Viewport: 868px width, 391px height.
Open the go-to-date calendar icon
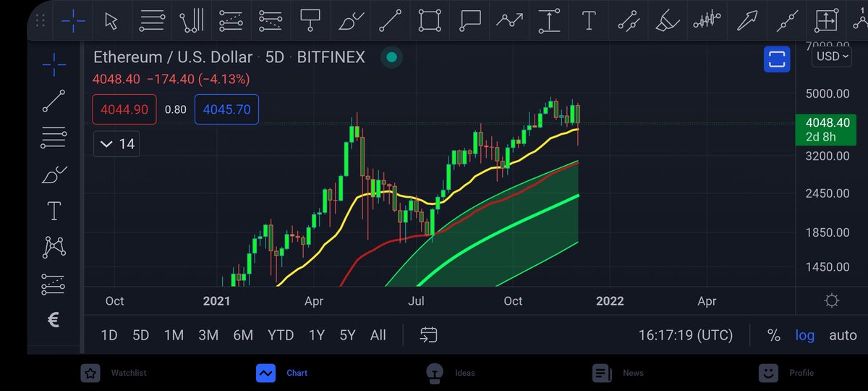click(429, 335)
